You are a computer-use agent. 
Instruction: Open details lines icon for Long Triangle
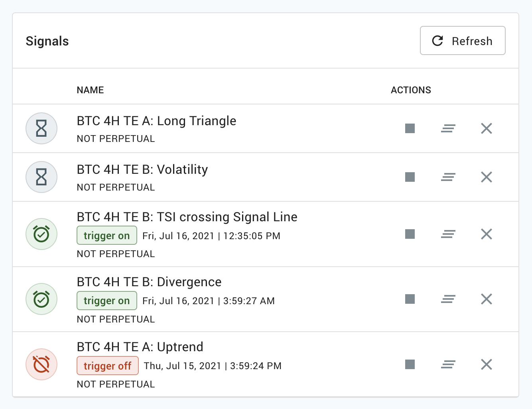point(448,128)
